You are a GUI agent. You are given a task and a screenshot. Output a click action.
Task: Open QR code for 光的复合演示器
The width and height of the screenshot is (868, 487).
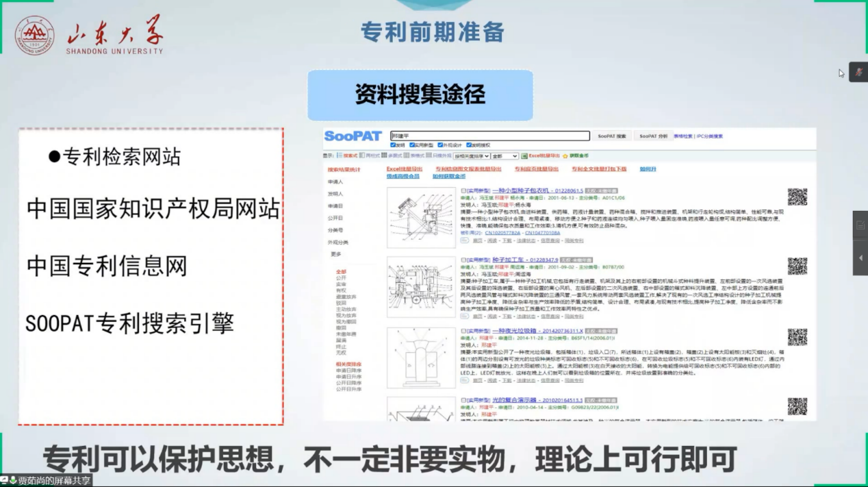(x=797, y=405)
